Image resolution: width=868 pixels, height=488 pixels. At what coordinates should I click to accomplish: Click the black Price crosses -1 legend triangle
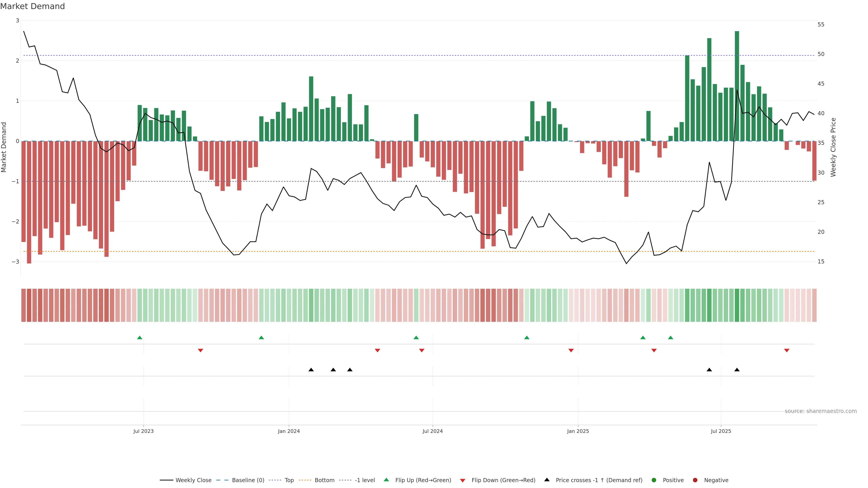tap(547, 480)
